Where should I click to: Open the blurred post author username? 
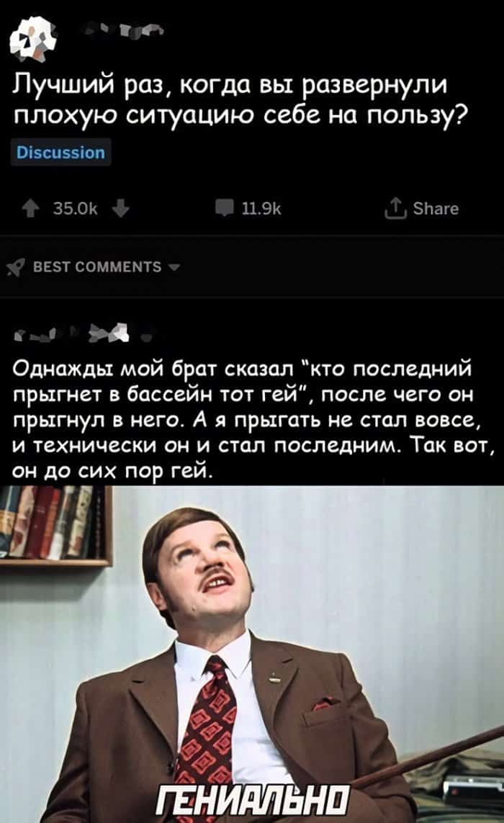click(124, 32)
